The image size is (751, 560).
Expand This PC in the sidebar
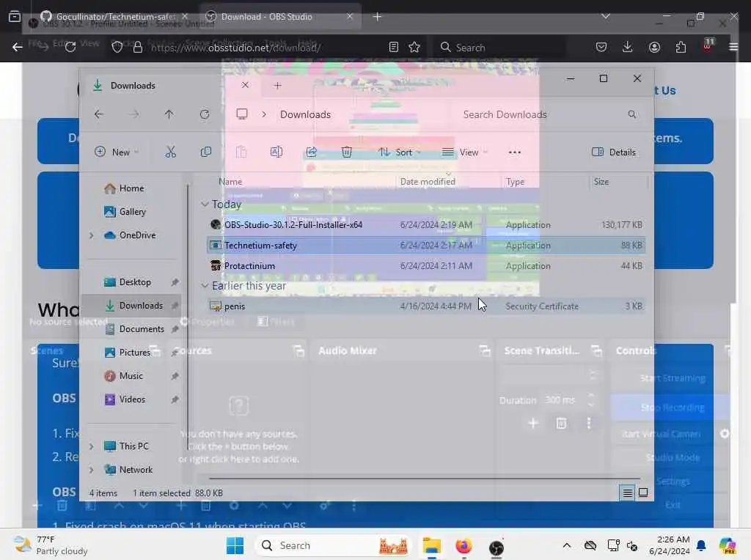point(92,446)
